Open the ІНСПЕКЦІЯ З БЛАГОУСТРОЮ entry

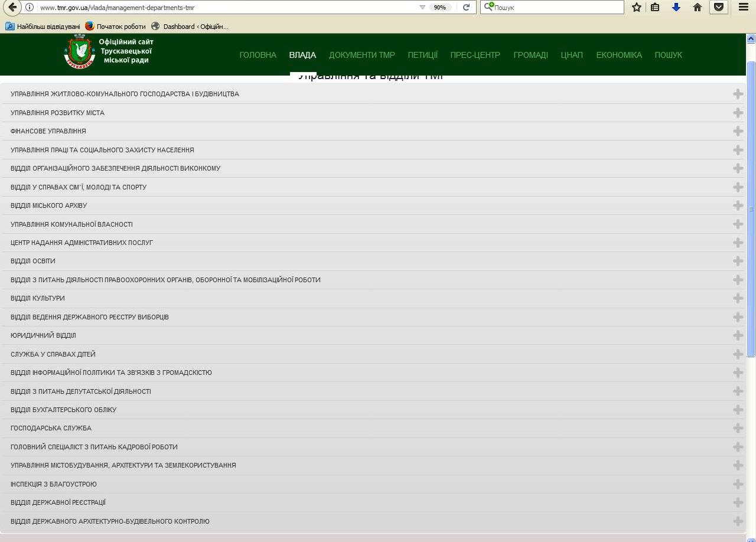point(54,484)
